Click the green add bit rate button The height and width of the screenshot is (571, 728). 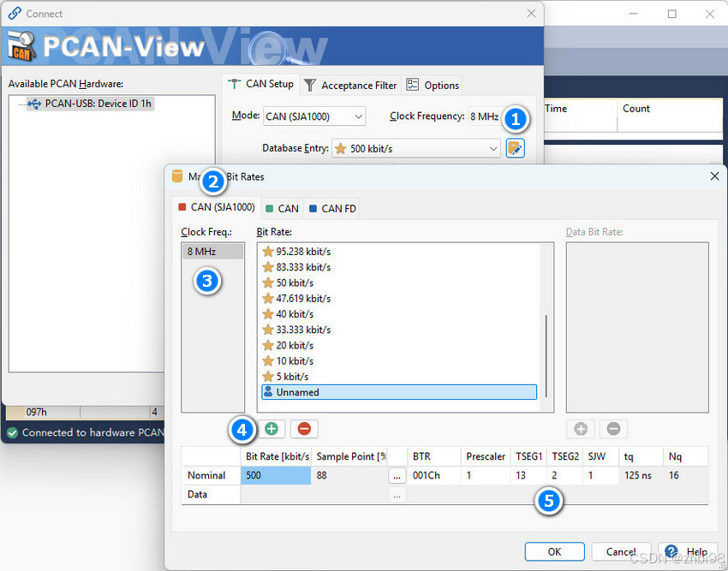(272, 429)
